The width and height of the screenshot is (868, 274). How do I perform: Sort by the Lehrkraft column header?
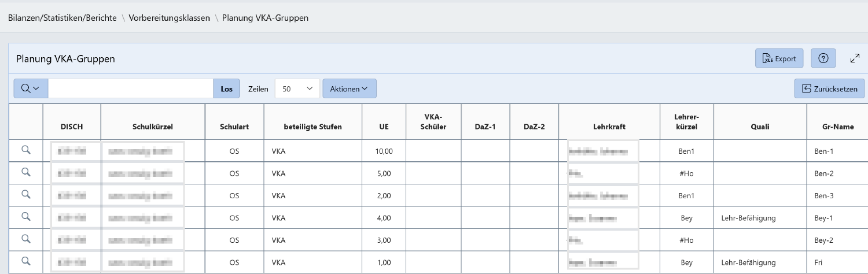609,127
